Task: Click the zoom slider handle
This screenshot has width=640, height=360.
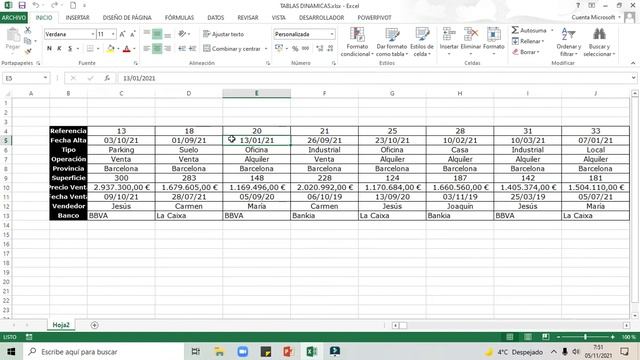Action: [585, 337]
